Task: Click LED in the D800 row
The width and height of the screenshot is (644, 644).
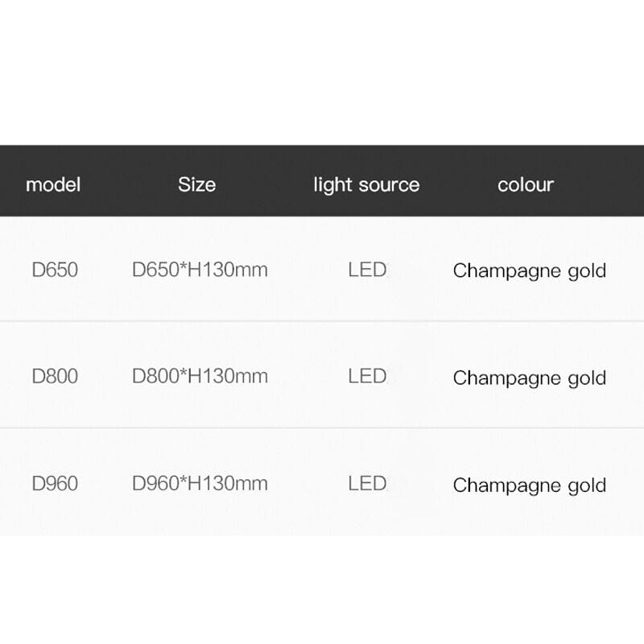Action: (x=367, y=376)
